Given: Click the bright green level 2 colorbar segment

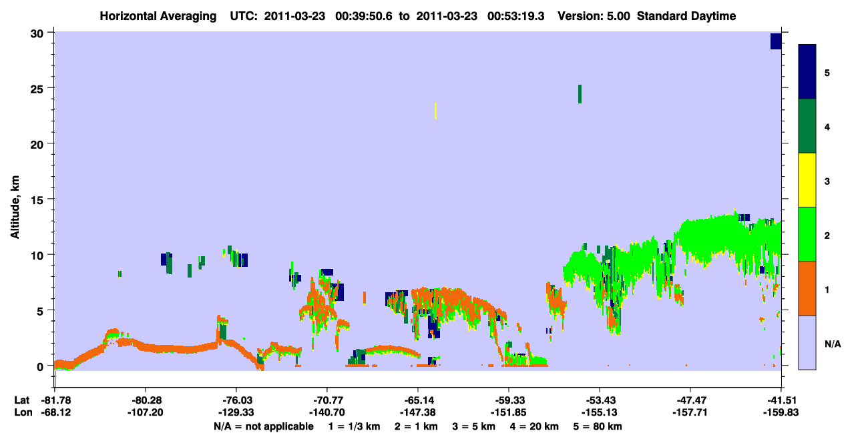Looking at the screenshot, I should (x=807, y=234).
